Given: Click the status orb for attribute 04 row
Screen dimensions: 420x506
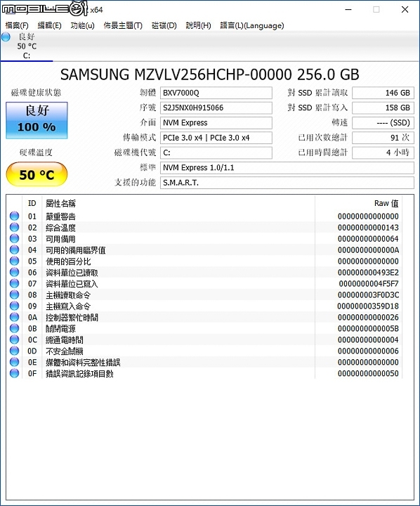Looking at the screenshot, I should pyautogui.click(x=14, y=249).
